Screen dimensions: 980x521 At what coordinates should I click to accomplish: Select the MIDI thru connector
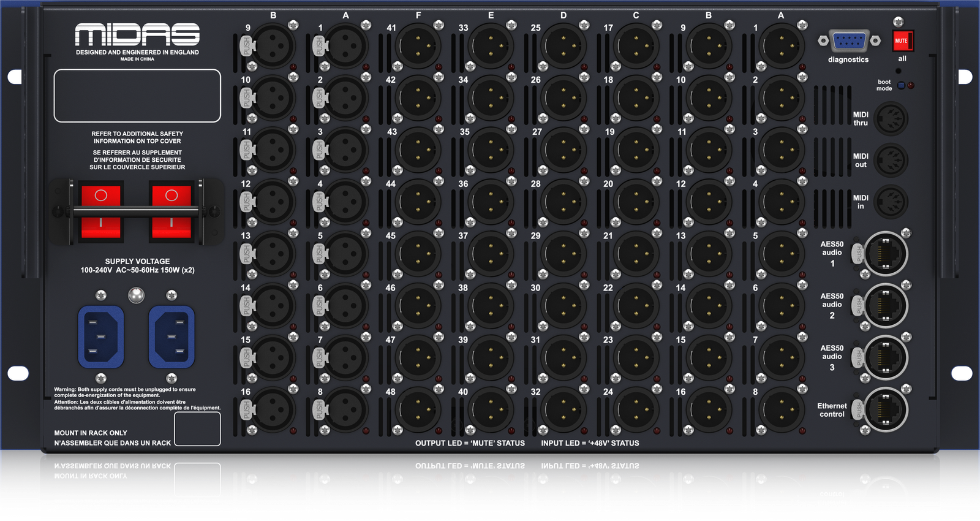pos(891,119)
